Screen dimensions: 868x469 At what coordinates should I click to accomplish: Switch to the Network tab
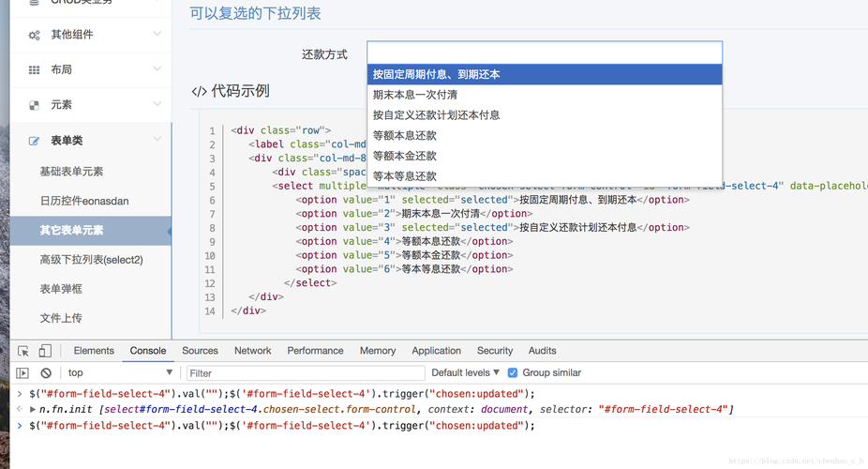(x=252, y=351)
